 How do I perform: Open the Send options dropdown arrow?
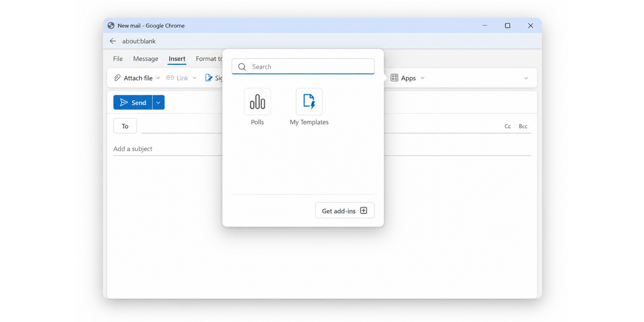point(158,102)
